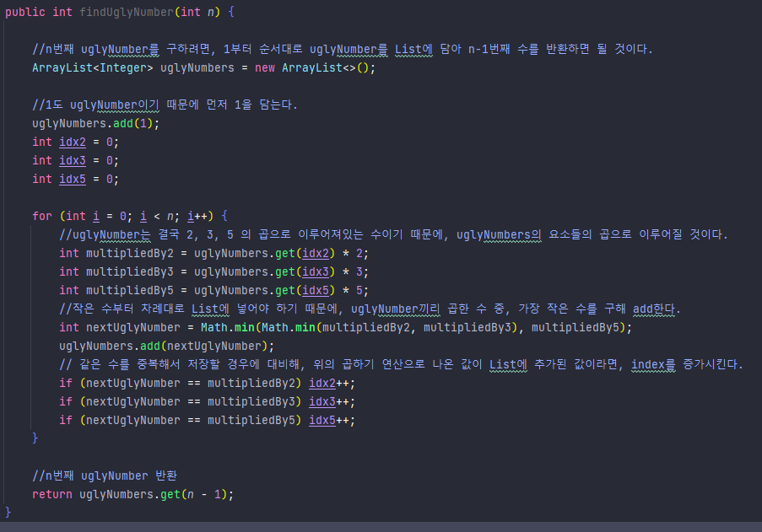The image size is (762, 532).
Task: Click the comment starting '// 같은 수를 중복해서'
Action: pos(401,364)
